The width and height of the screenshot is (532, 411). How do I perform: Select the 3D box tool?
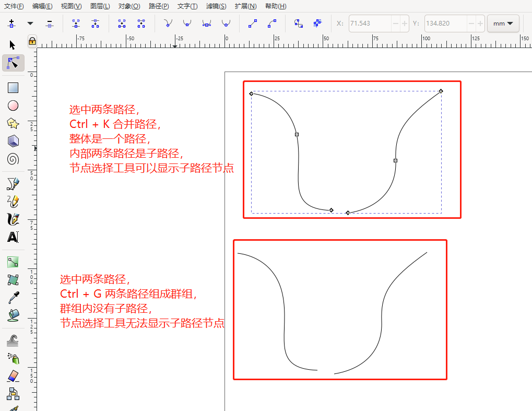(x=13, y=141)
